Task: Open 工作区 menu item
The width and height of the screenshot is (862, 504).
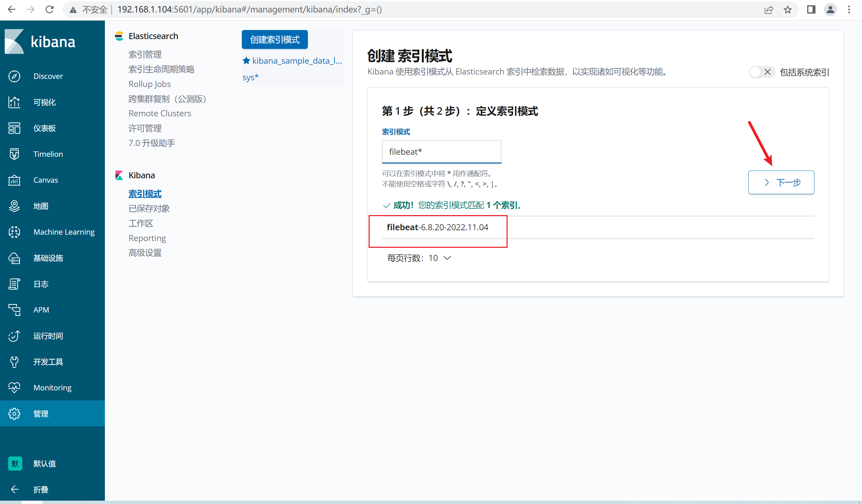Action: coord(141,223)
